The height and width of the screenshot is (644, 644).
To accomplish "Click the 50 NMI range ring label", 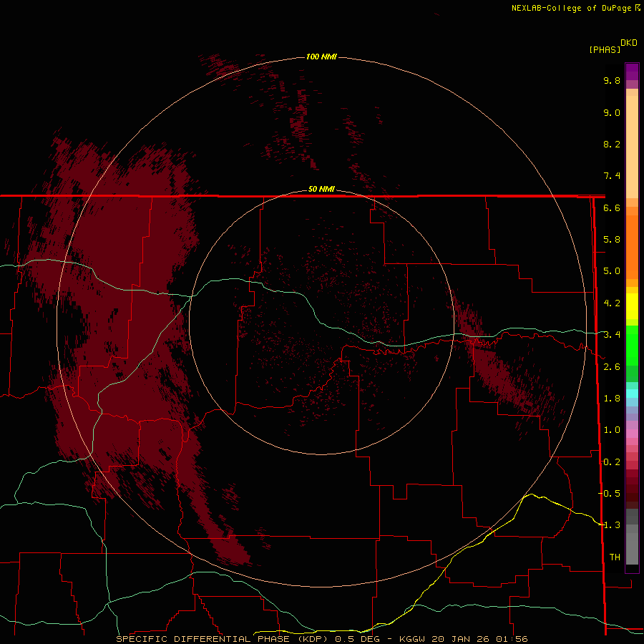I will [321, 189].
